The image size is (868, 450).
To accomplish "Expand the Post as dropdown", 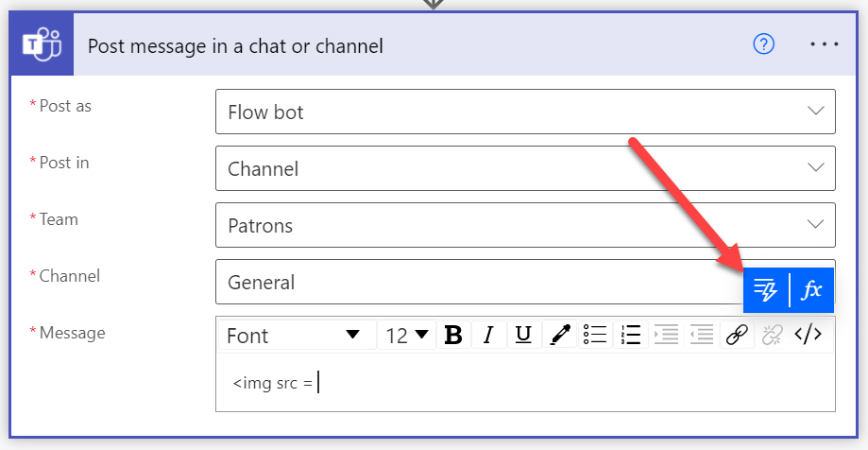I will point(816,112).
